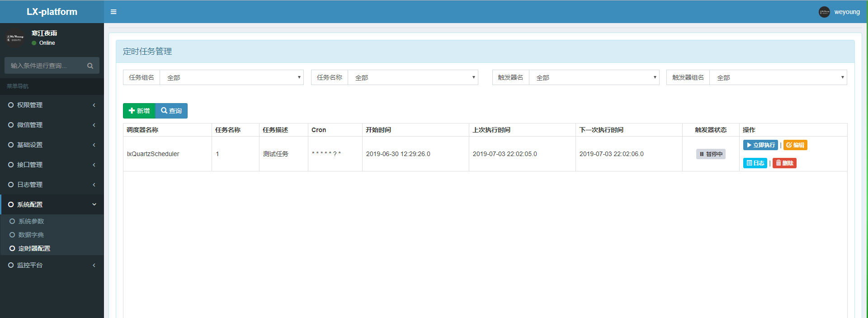
Task: Click the circle icon beside 数据字典
Action: pyautogui.click(x=12, y=235)
